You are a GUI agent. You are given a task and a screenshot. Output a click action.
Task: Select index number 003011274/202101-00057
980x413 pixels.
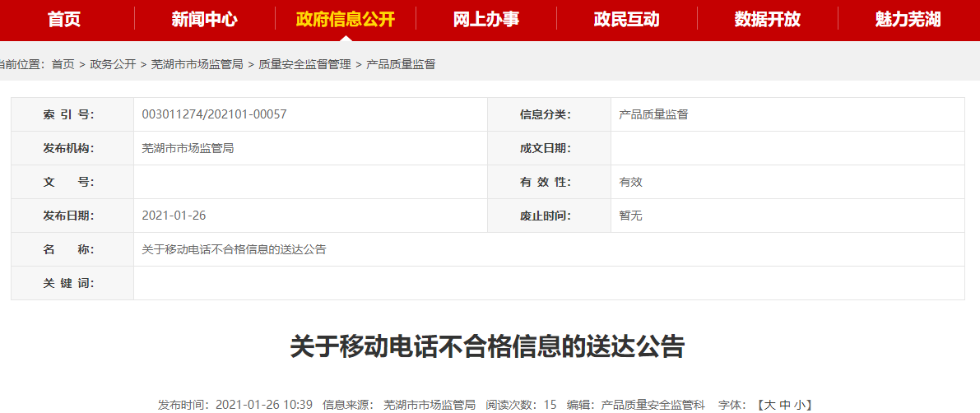(x=215, y=114)
